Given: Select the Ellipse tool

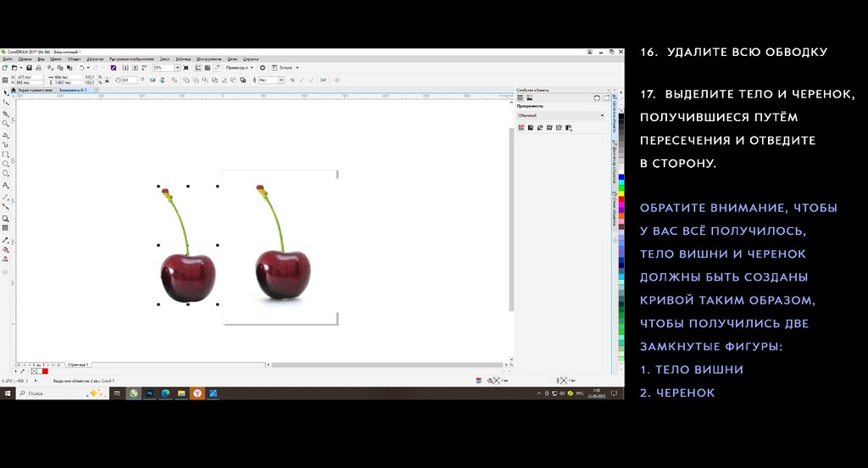Looking at the screenshot, I should 6,164.
